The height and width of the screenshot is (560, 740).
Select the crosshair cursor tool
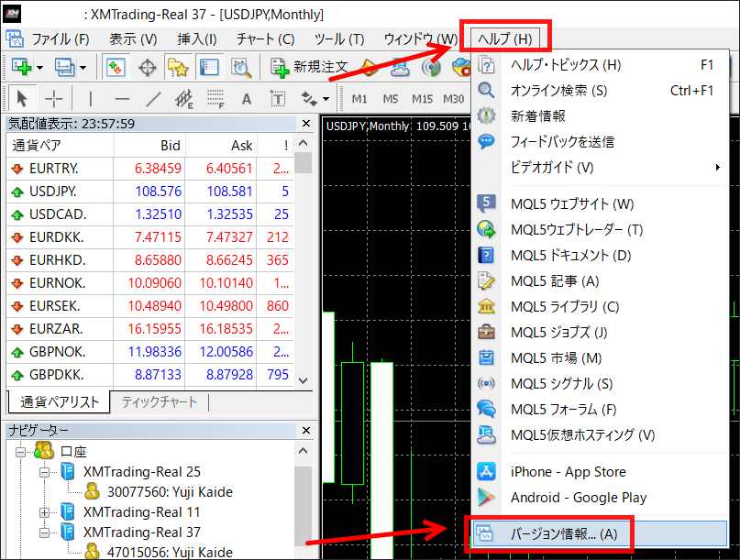coord(54,98)
